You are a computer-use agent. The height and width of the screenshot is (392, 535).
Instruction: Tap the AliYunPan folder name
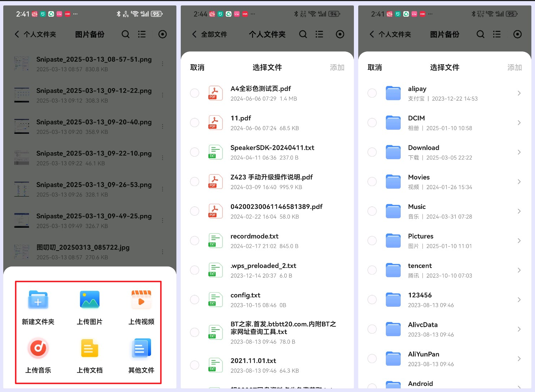pos(424,354)
